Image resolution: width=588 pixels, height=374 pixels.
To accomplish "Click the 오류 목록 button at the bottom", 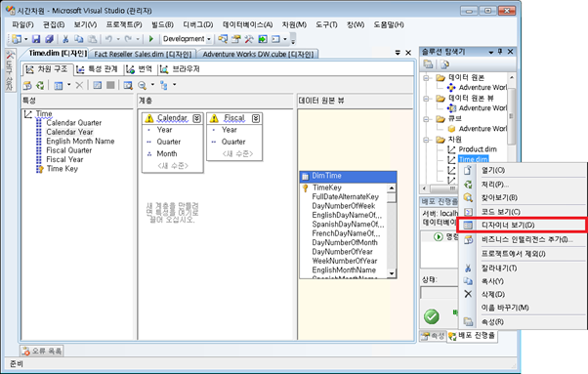I will (42, 352).
